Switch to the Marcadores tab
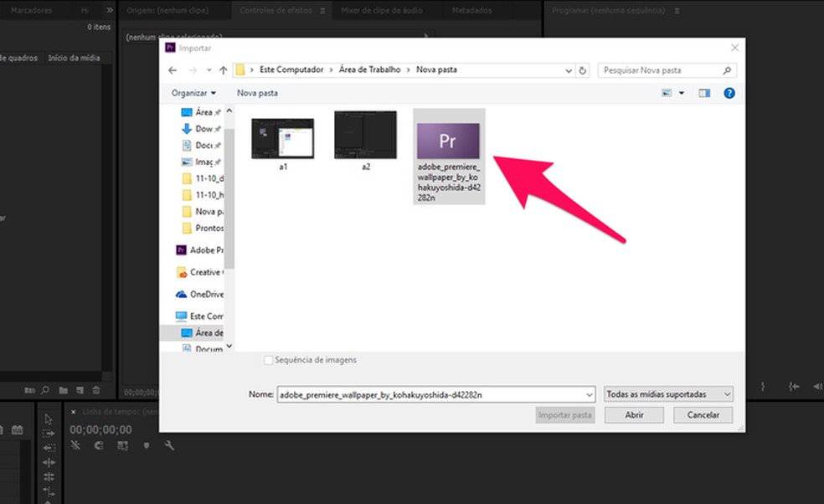Viewport: 824px width, 504px height. (31, 10)
